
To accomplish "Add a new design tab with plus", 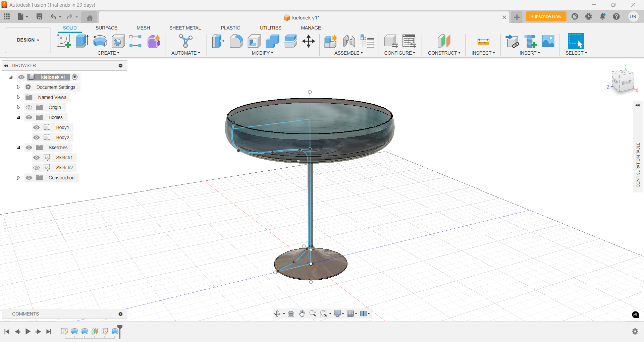I will 517,17.
